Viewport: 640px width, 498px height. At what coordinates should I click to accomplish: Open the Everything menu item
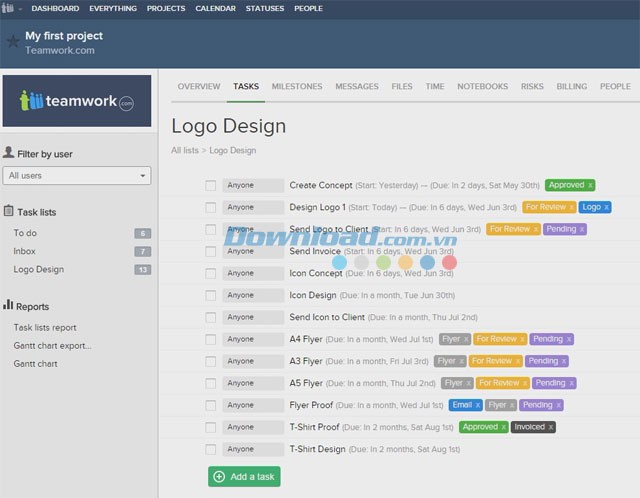coord(113,9)
